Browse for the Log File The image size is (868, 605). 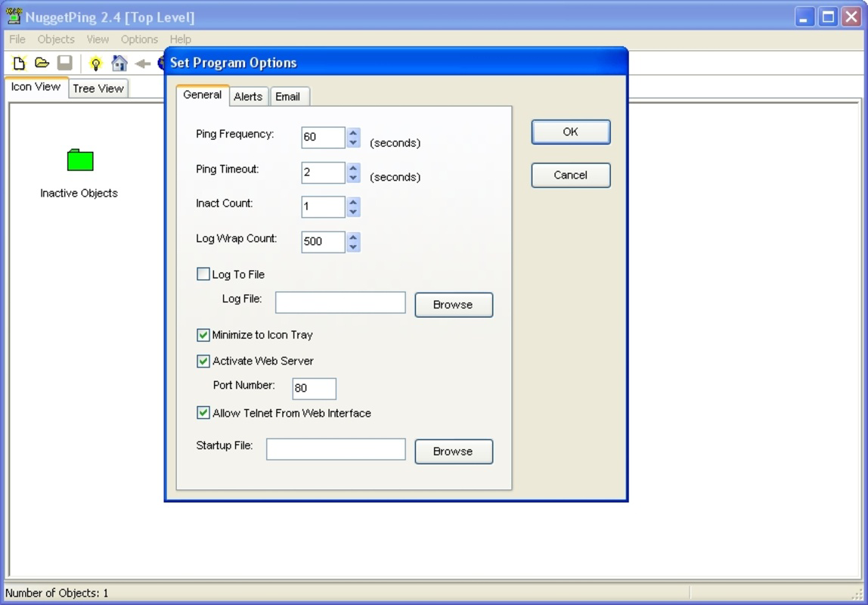(x=454, y=305)
